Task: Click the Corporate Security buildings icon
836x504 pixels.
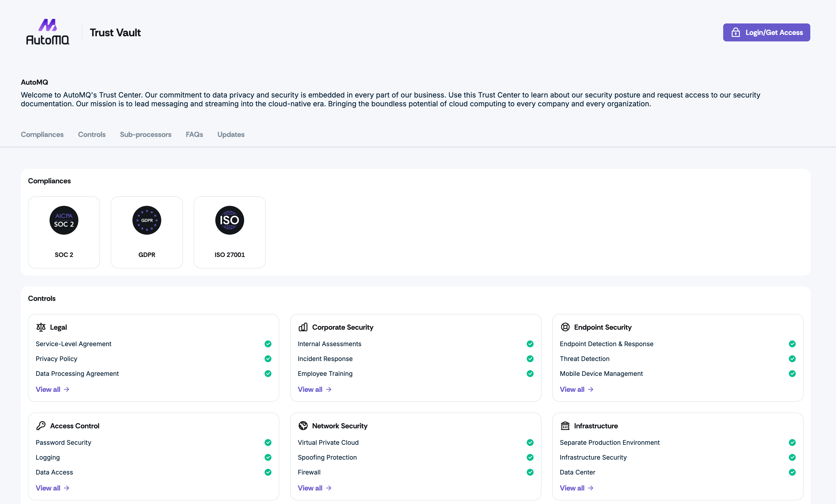Action: 303,327
